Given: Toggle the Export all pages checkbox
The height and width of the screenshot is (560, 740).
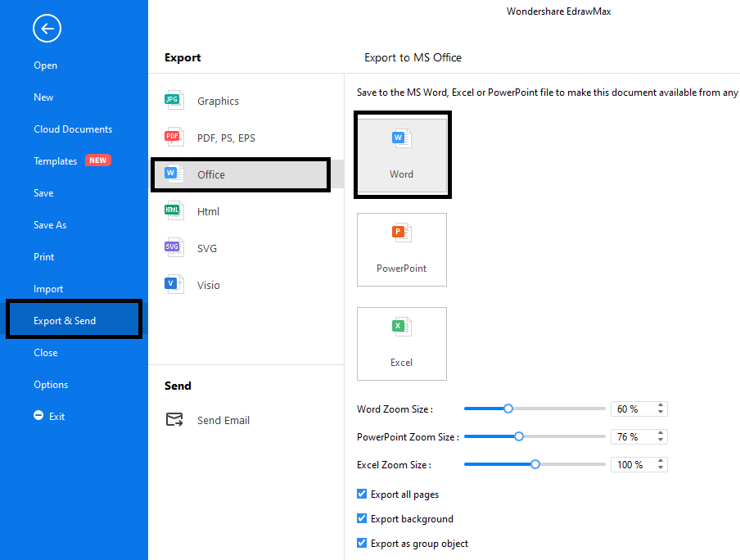Looking at the screenshot, I should pyautogui.click(x=362, y=494).
